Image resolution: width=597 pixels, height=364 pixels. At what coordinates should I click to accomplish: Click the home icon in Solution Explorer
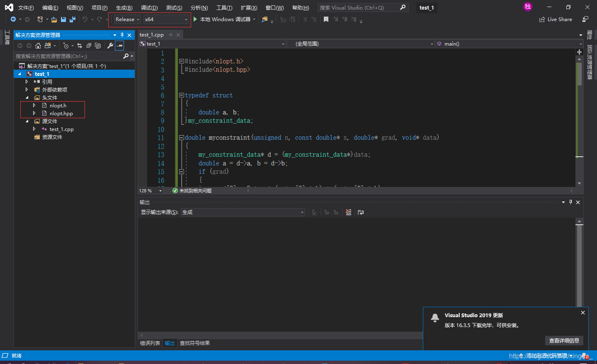click(x=38, y=46)
